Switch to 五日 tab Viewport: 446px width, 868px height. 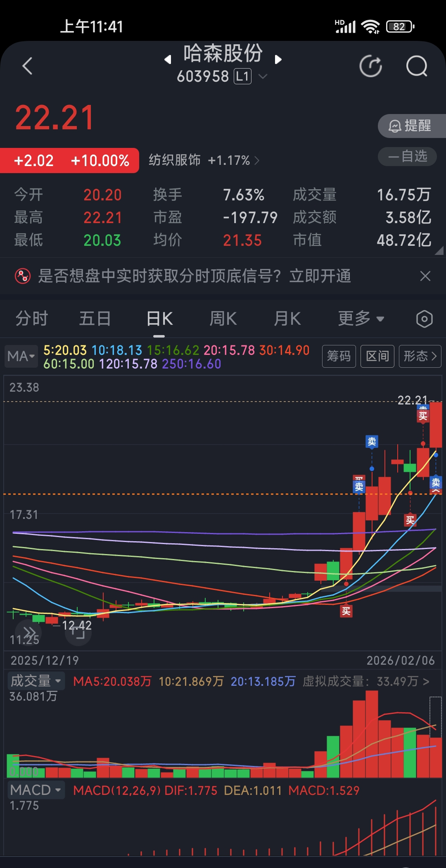coord(95,319)
